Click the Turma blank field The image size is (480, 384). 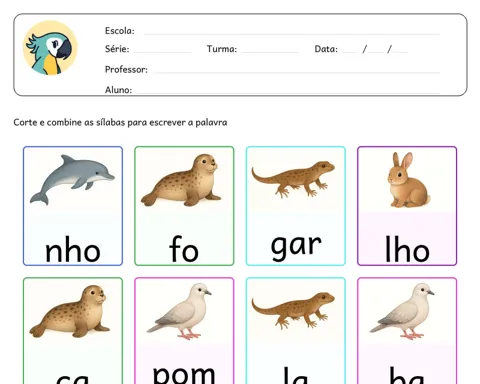pyautogui.click(x=270, y=51)
